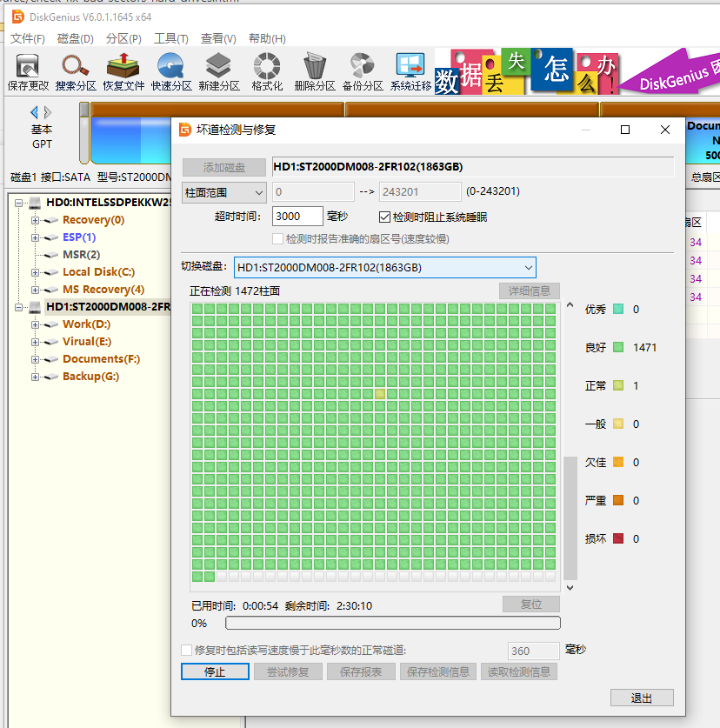This screenshot has height=728, width=720.
Task: Click the 详细信息 button
Action: coord(530,291)
